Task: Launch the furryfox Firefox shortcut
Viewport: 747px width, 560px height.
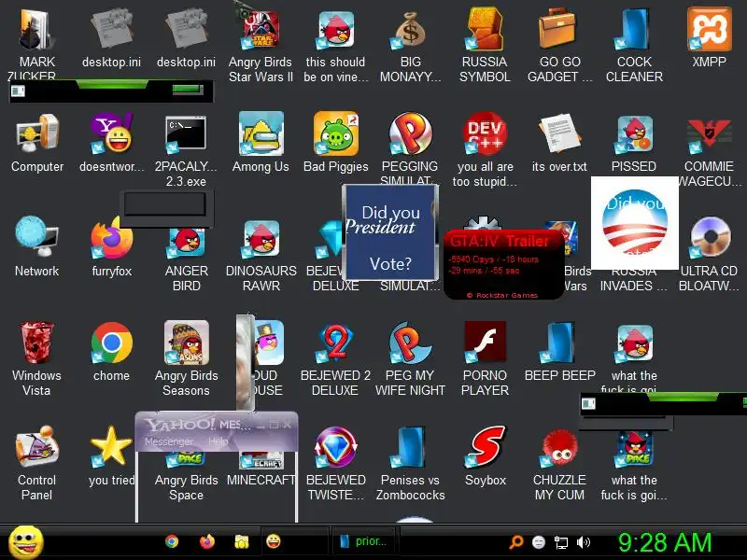Action: (111, 238)
